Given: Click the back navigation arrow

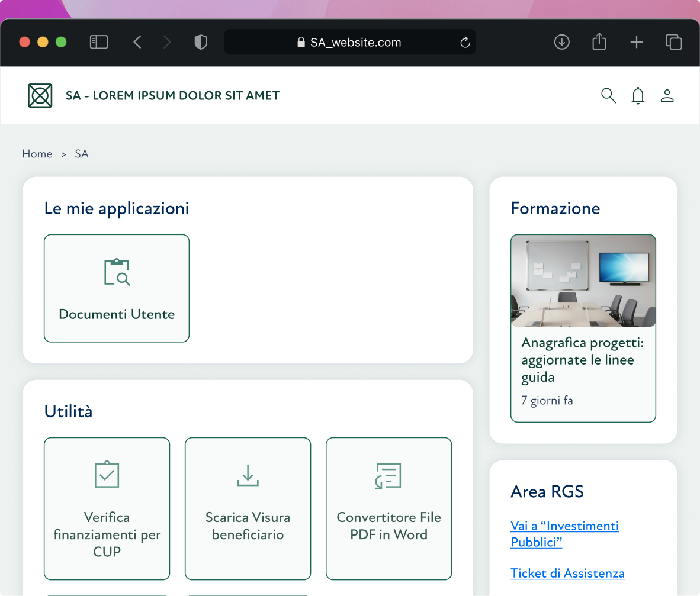Looking at the screenshot, I should [137, 42].
